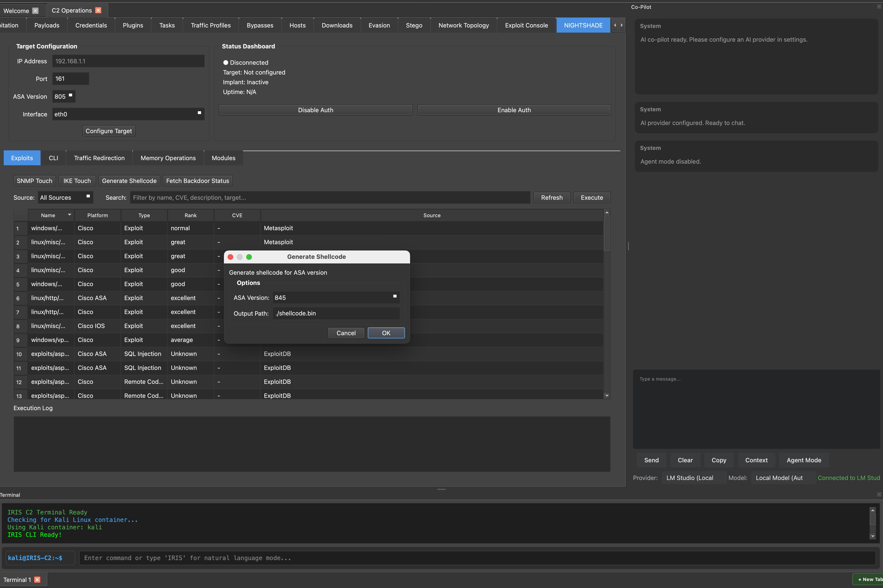
Task: Close the Co-Pilot panel
Action: [879, 7]
